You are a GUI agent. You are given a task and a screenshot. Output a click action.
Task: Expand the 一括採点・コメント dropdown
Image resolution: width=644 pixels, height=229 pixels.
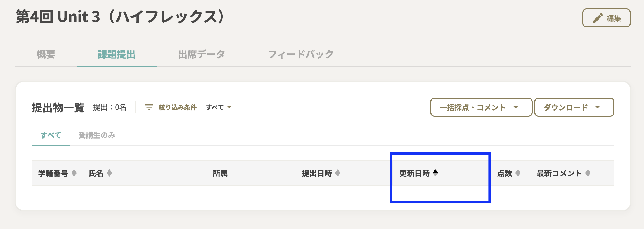(481, 107)
